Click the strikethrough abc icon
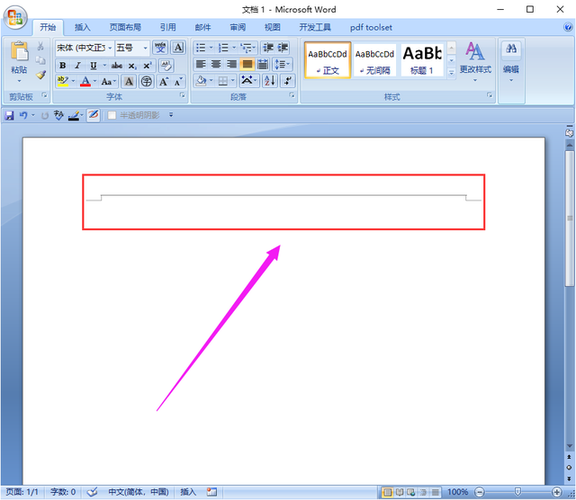This screenshot has width=576, height=500. [116, 65]
